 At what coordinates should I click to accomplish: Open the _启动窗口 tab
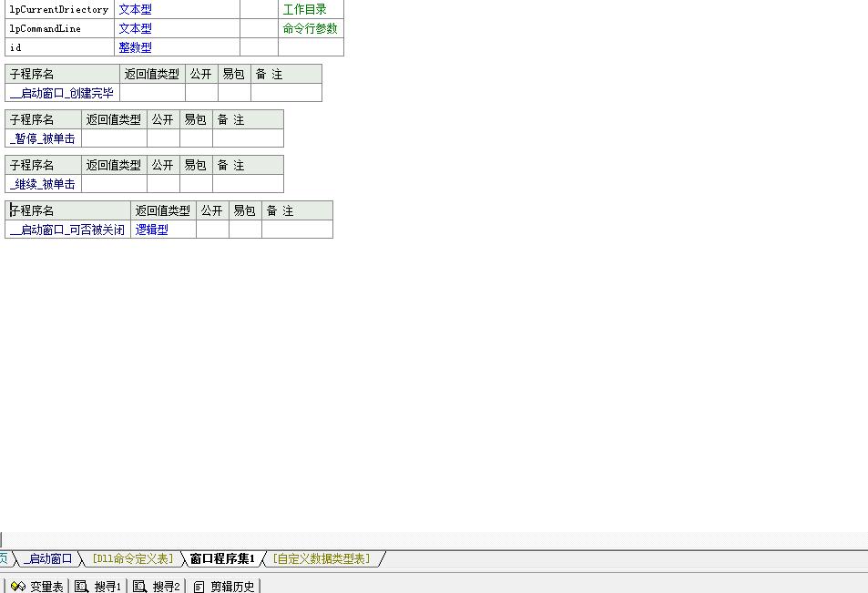tap(47, 558)
